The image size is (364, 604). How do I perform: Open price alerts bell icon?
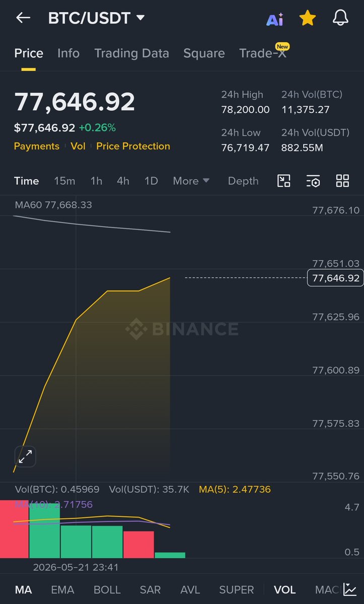[341, 19]
